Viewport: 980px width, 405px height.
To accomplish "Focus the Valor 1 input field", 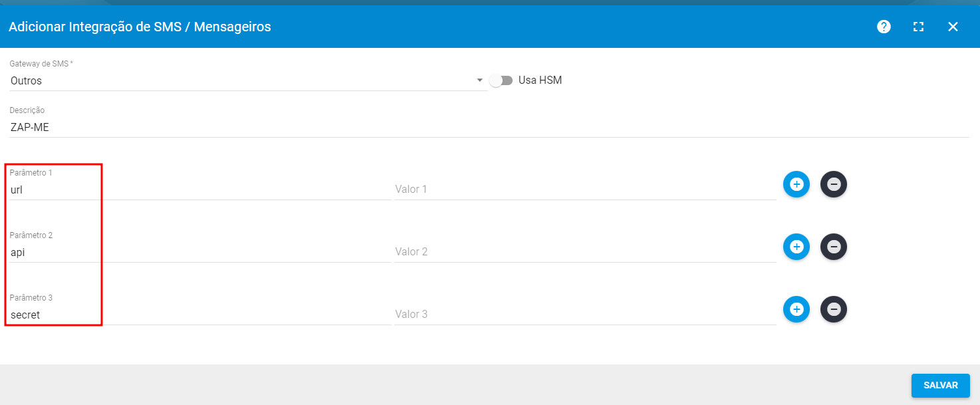I will click(x=585, y=190).
